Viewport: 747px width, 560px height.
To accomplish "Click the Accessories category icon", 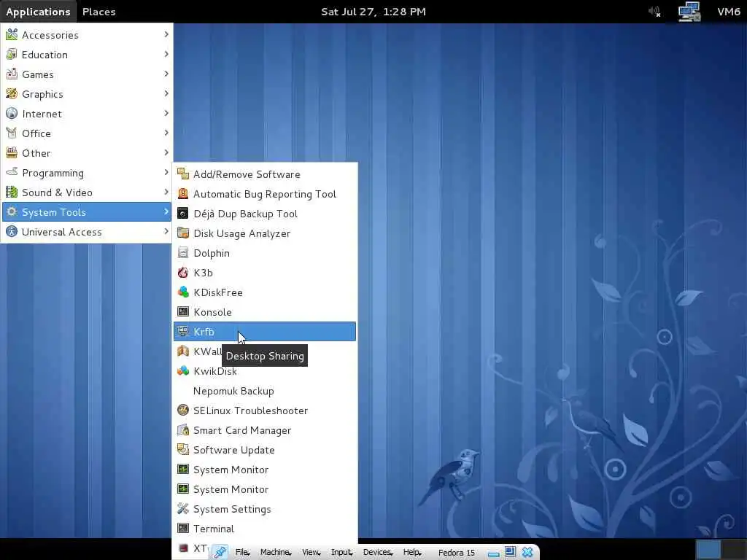I will (12, 34).
